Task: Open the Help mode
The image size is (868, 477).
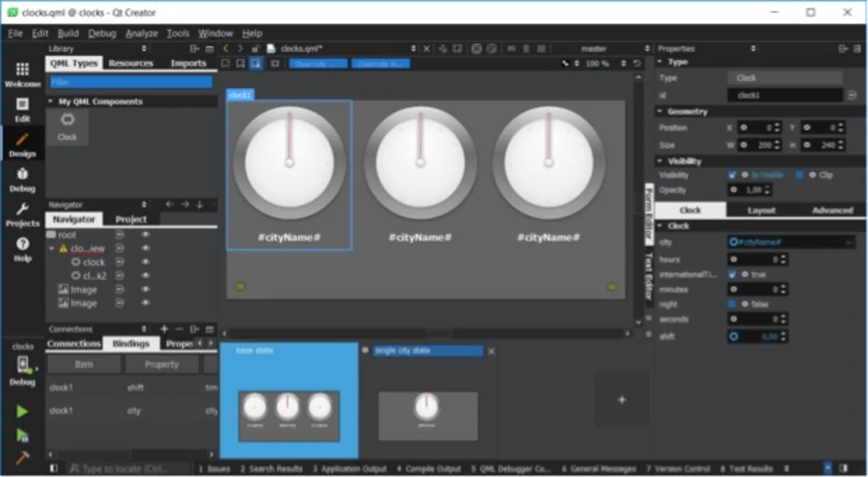Action: (22, 249)
